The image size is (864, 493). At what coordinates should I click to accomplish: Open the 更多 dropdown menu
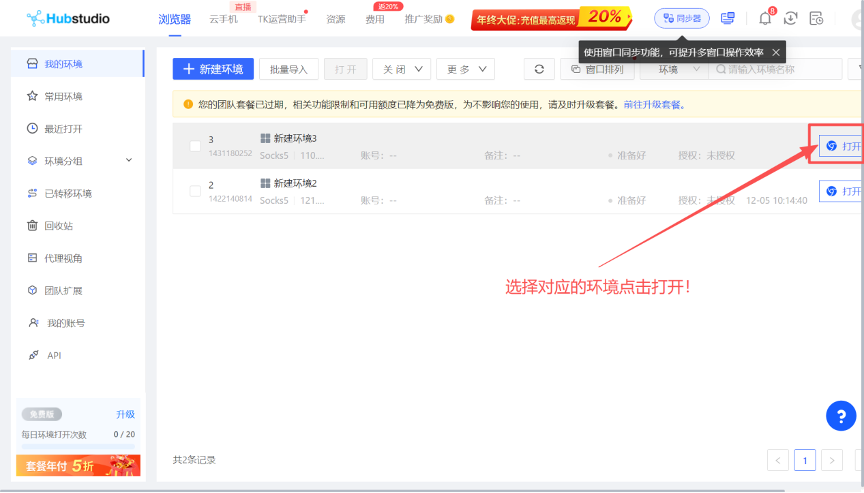(466, 69)
